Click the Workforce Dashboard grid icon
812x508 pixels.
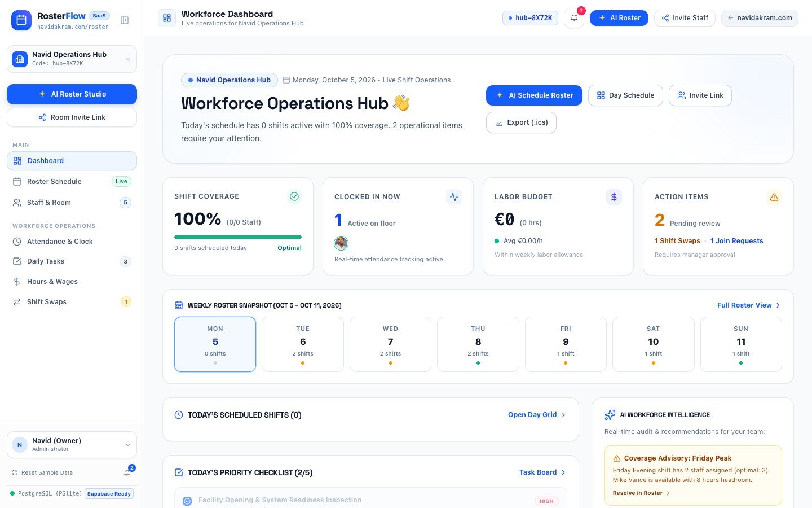(167, 18)
